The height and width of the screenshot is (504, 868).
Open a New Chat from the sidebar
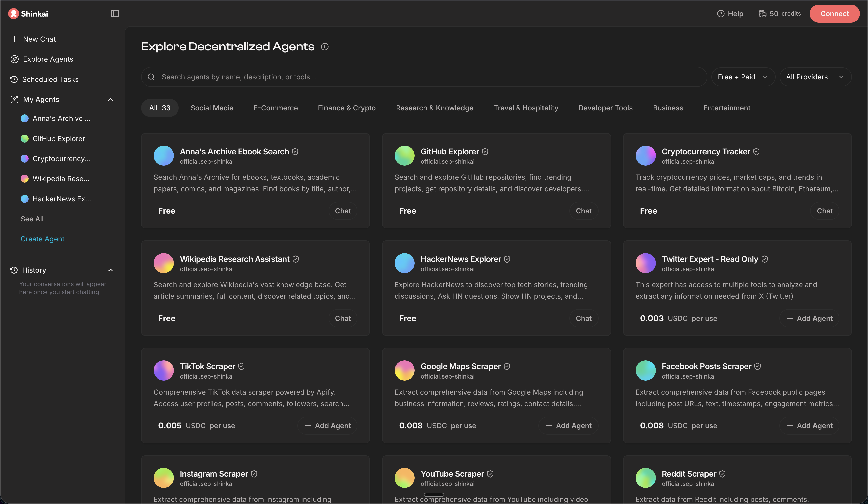point(39,39)
